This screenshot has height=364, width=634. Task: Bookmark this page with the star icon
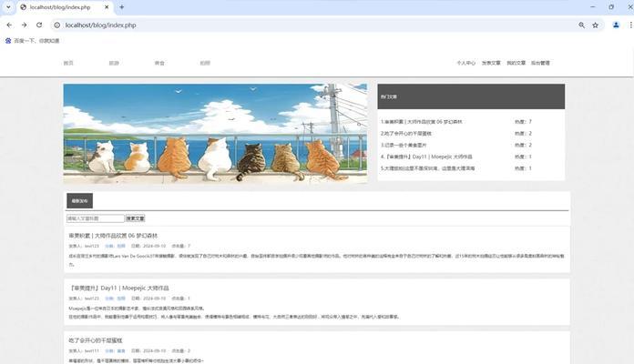[595, 25]
